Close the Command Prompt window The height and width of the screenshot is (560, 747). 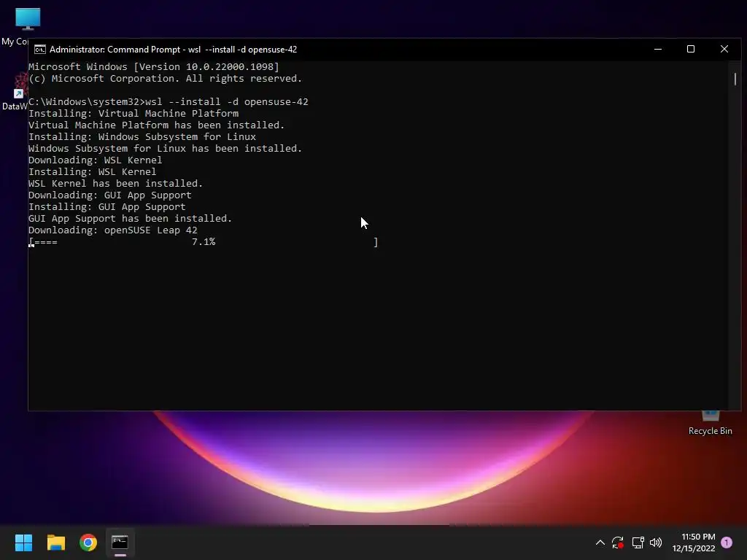(724, 49)
